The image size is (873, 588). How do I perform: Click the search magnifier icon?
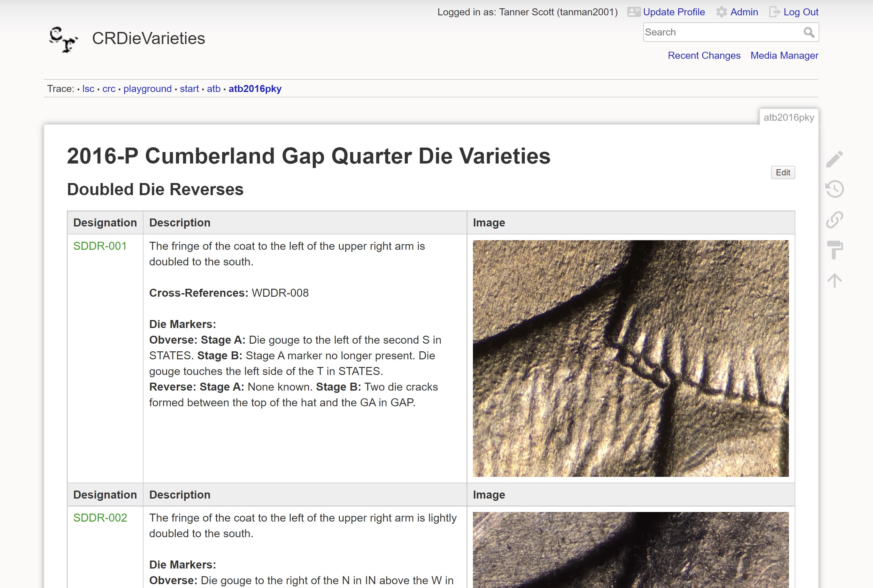tap(809, 32)
